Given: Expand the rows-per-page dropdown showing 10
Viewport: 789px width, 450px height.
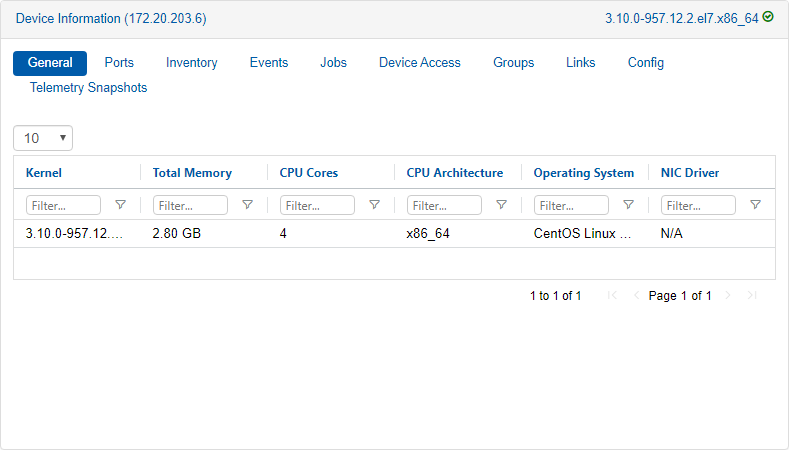Looking at the screenshot, I should pos(43,138).
